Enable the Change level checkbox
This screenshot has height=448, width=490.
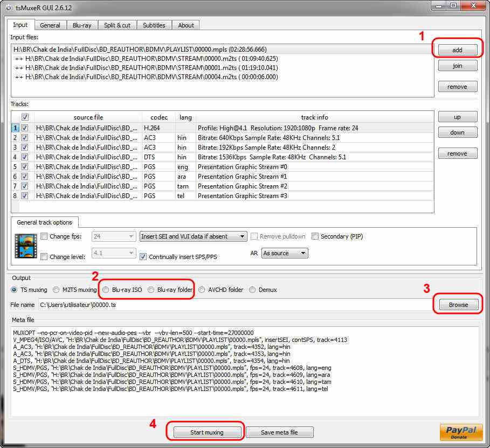[44, 257]
